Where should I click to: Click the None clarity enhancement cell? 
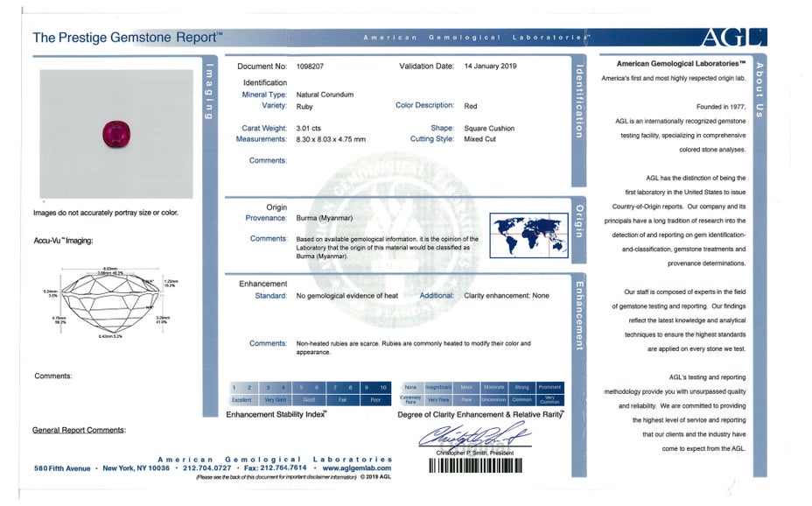[x=410, y=387]
